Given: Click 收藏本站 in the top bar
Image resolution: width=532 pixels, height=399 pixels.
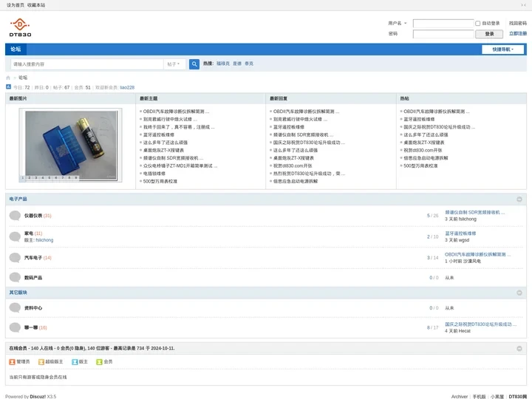Looking at the screenshot, I should coord(36,5).
